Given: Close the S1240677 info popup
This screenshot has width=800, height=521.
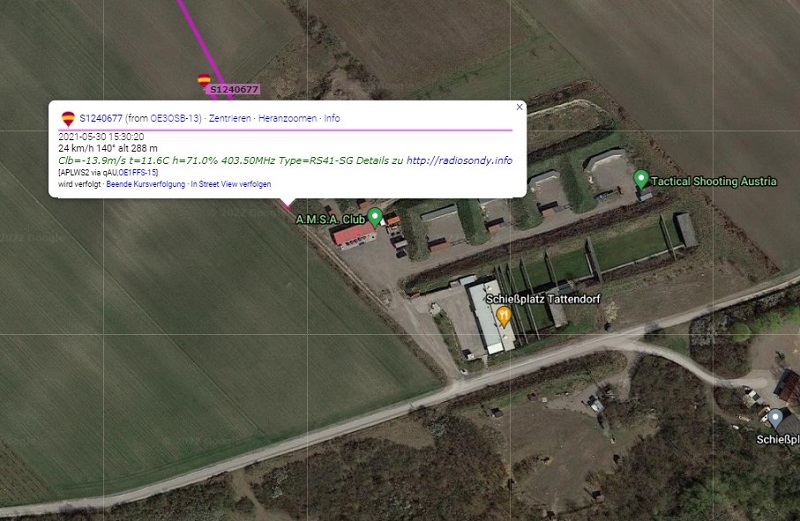Looking at the screenshot, I should pos(519,107).
